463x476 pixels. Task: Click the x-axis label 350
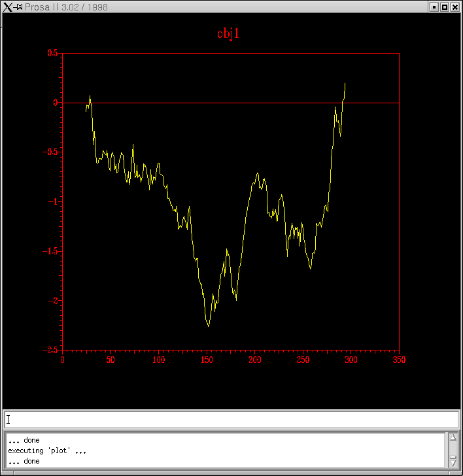(398, 360)
